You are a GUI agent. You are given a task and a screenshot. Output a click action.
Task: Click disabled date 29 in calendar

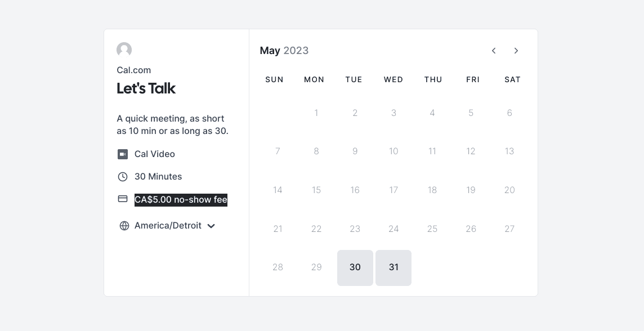316,267
